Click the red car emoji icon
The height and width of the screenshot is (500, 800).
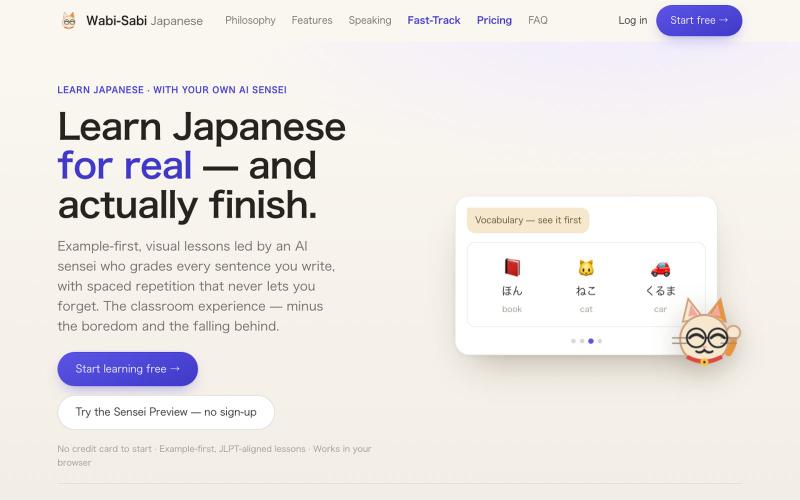pyautogui.click(x=660, y=268)
